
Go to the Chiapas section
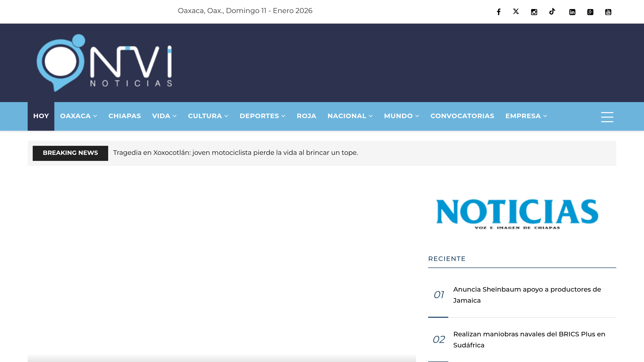[125, 116]
